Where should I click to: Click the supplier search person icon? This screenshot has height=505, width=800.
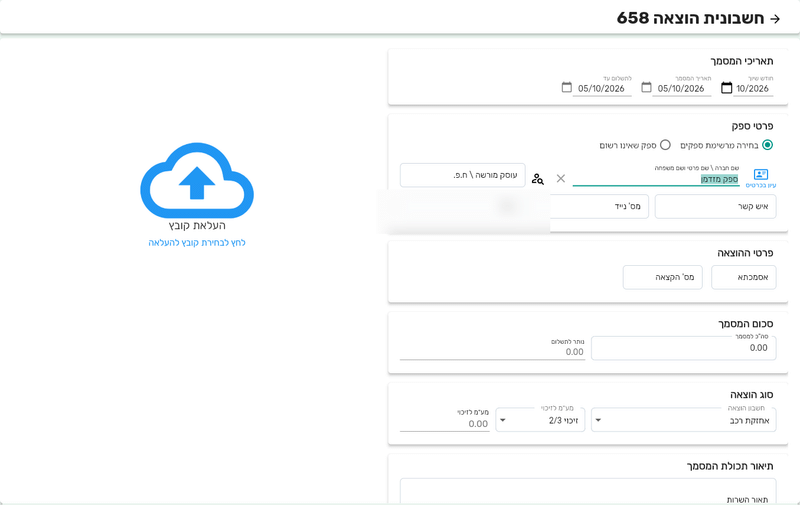[x=538, y=179]
